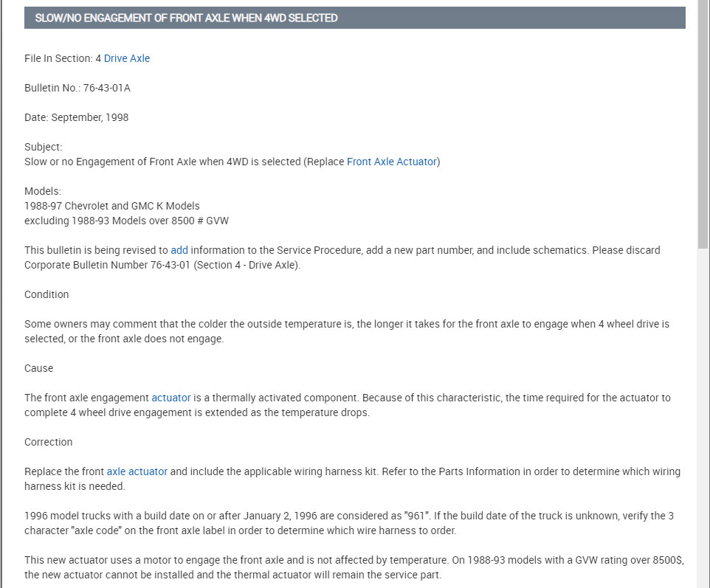Open the 'actuator' link under Cause
The image size is (710, 588).
click(171, 398)
